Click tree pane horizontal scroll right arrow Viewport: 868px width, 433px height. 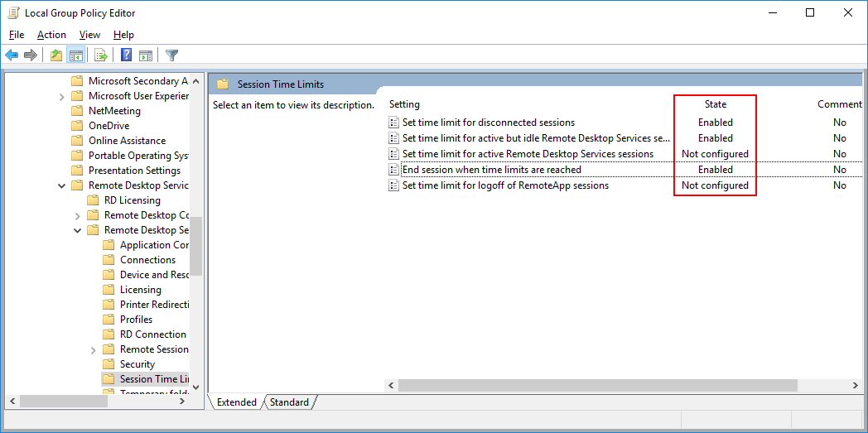[x=182, y=401]
